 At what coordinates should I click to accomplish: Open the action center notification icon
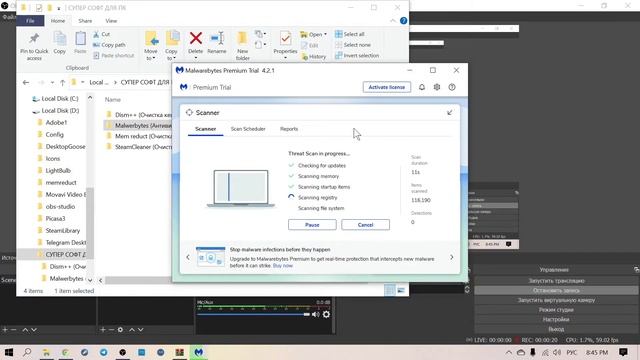pyautogui.click(x=623, y=352)
